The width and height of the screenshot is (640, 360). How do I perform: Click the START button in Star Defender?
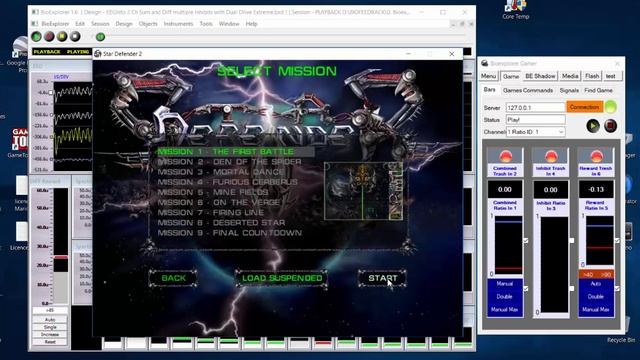point(382,278)
